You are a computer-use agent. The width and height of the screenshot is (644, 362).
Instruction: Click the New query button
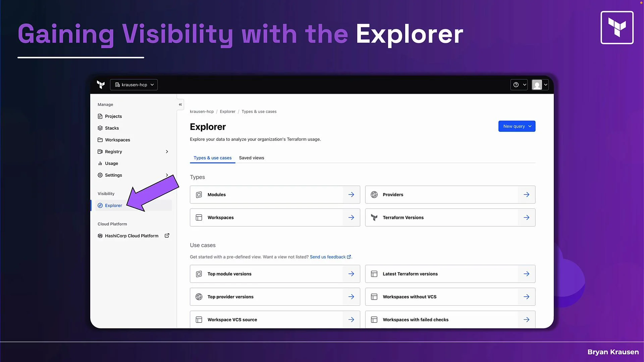517,126
